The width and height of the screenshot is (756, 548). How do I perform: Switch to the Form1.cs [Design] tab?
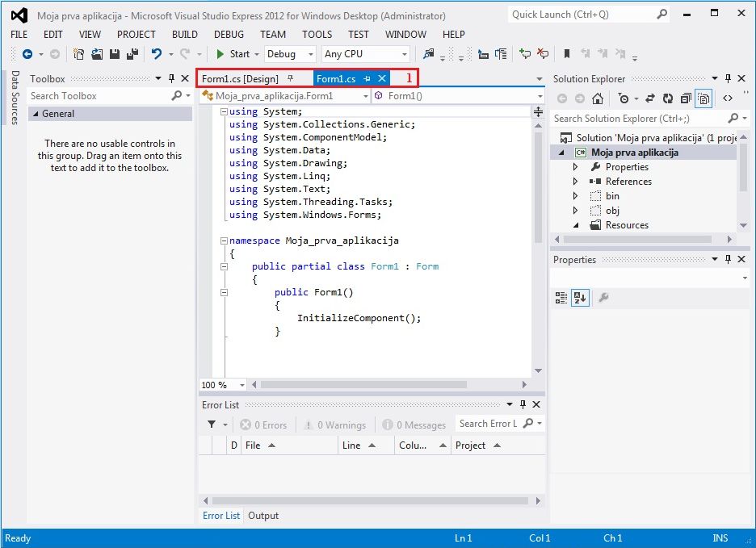click(x=240, y=79)
